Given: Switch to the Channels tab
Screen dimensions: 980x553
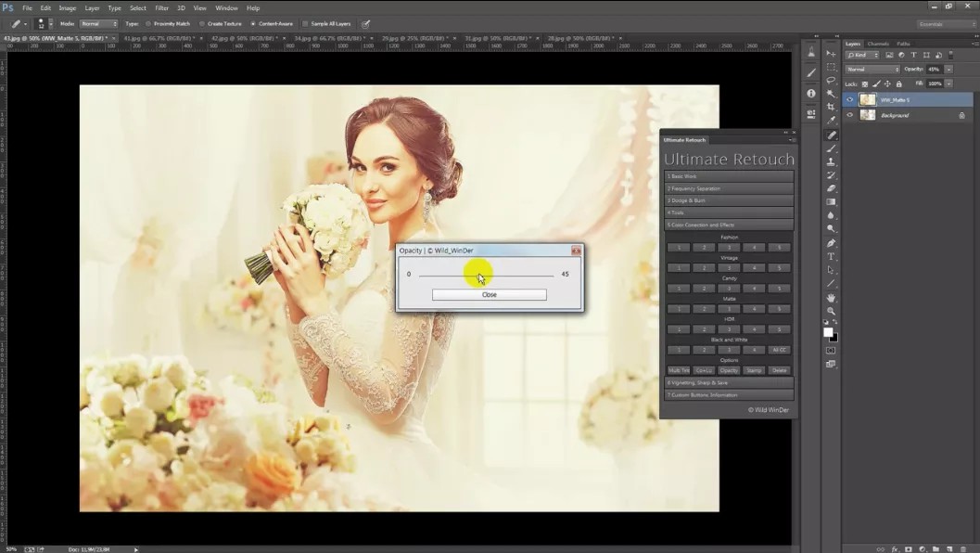Looking at the screenshot, I should coord(878,44).
